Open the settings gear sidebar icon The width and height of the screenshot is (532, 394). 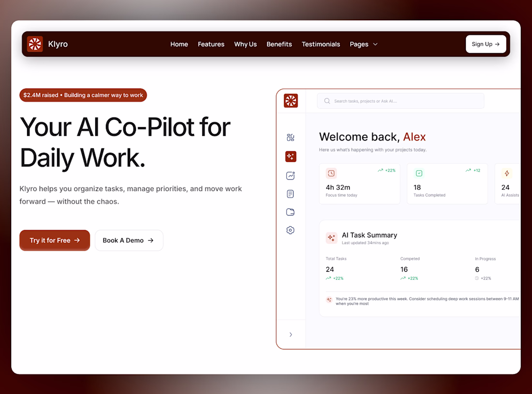291,230
